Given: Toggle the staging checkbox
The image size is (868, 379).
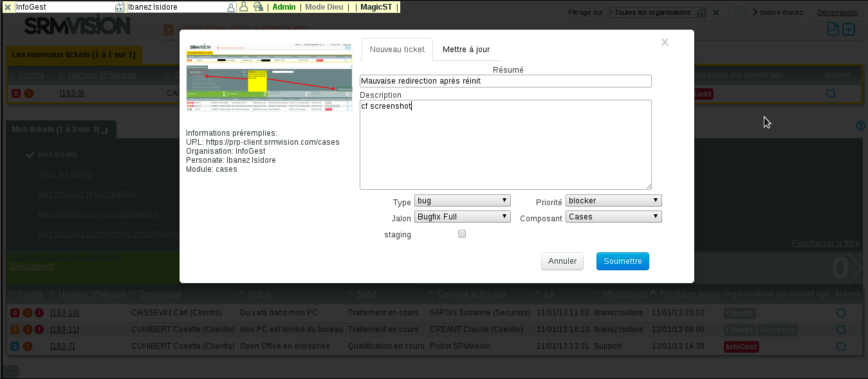Looking at the screenshot, I should [461, 234].
